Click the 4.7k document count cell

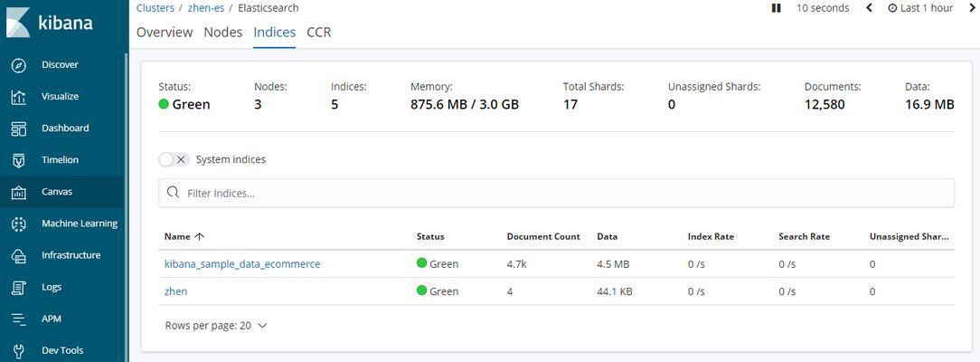[516, 264]
